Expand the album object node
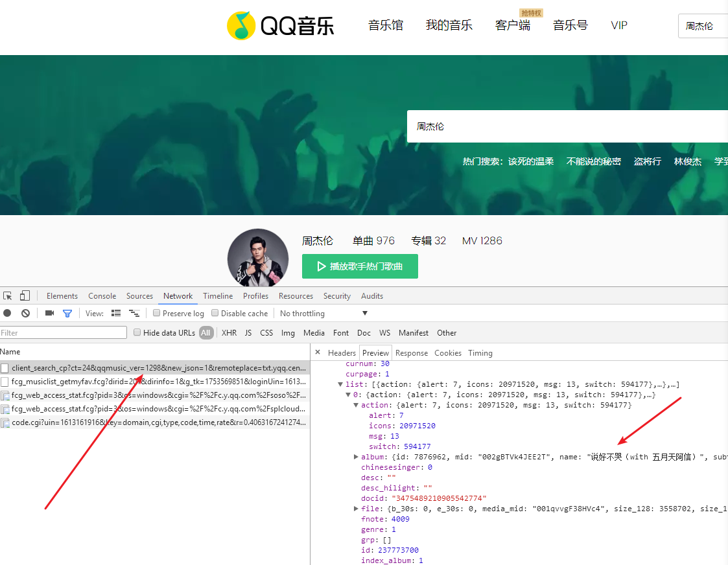 pos(356,457)
